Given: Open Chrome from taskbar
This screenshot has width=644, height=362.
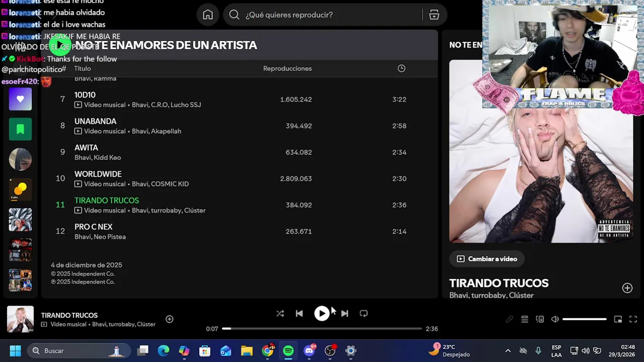Looking at the screenshot, I should pos(268,350).
